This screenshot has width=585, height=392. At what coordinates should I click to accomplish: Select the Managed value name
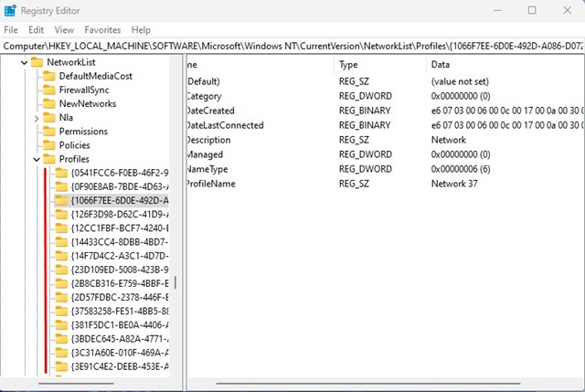coord(205,154)
